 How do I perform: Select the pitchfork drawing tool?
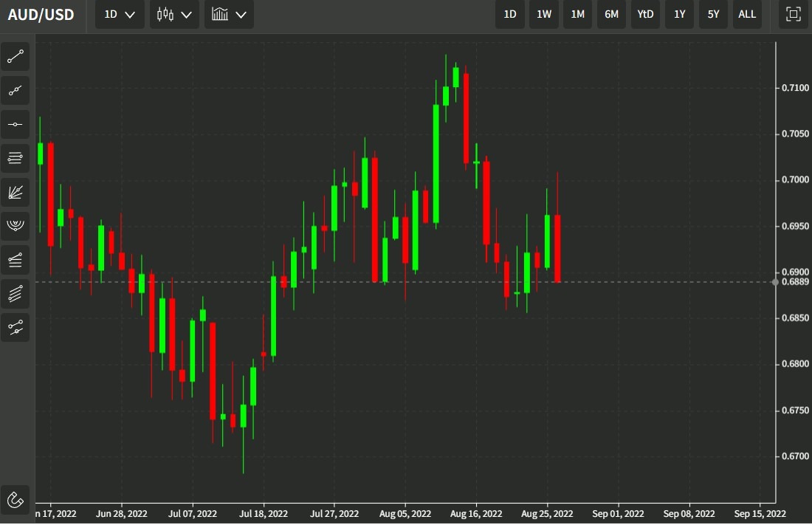click(15, 328)
